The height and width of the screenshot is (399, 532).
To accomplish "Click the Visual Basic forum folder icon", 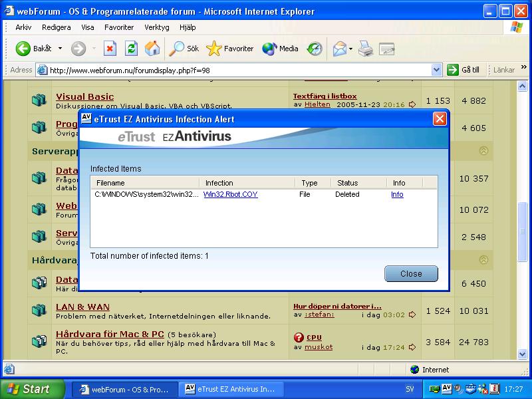I will click(x=39, y=100).
